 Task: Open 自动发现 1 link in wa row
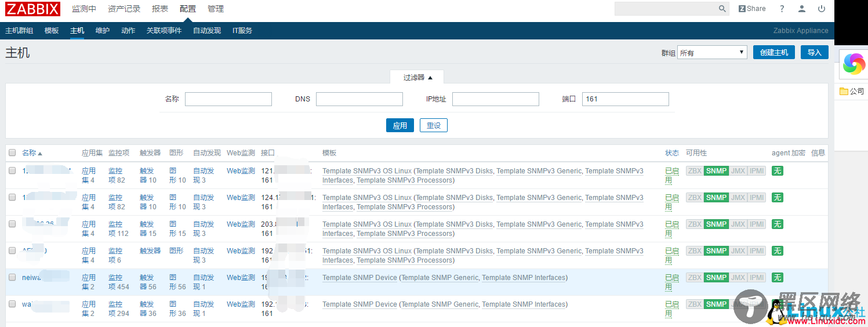pyautogui.click(x=204, y=309)
